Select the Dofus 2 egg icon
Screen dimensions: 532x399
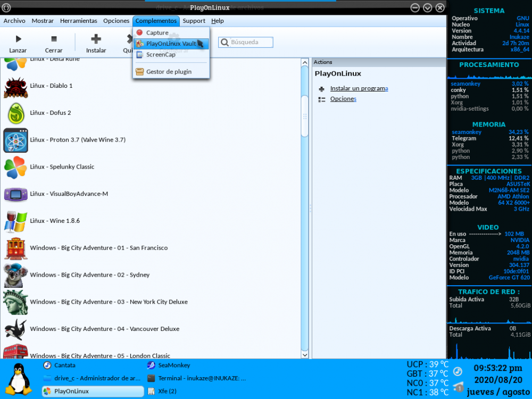click(x=15, y=113)
